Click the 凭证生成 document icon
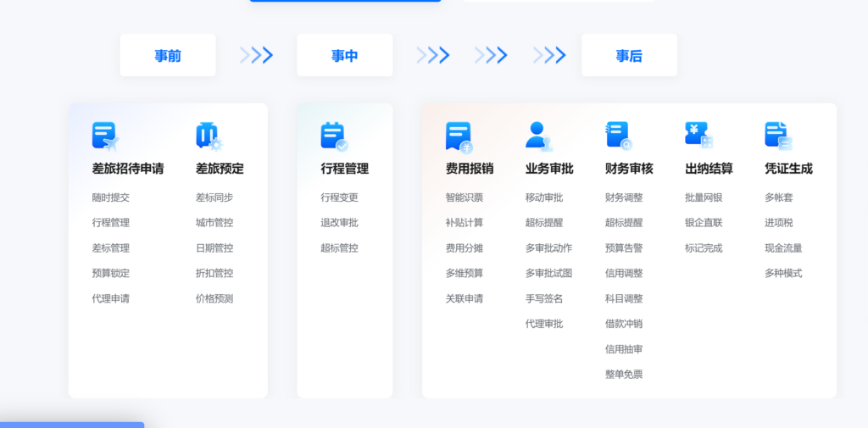 click(x=777, y=136)
